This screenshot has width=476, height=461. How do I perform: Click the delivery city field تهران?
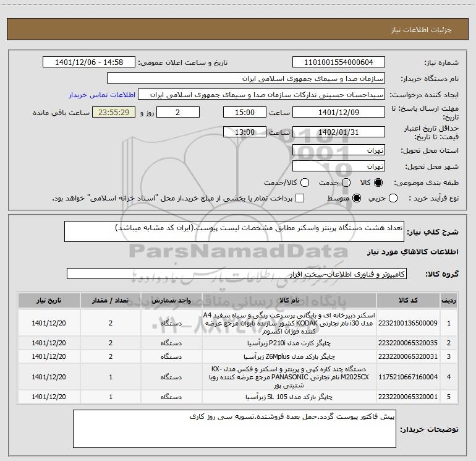pos(339,166)
